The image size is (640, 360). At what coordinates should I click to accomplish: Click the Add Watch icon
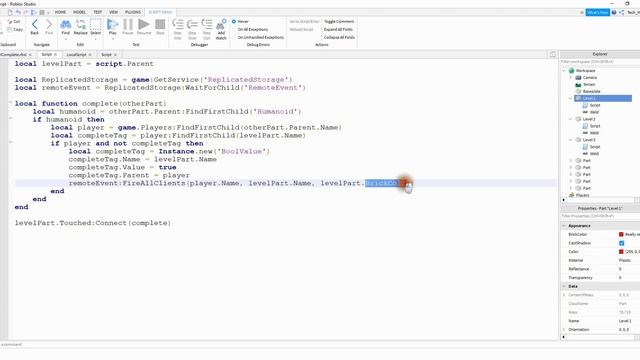coord(221,24)
